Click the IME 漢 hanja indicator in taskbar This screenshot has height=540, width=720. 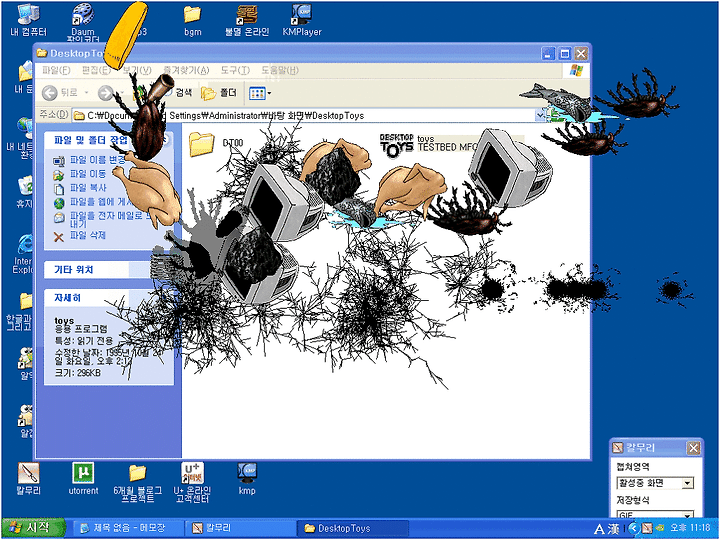point(614,529)
